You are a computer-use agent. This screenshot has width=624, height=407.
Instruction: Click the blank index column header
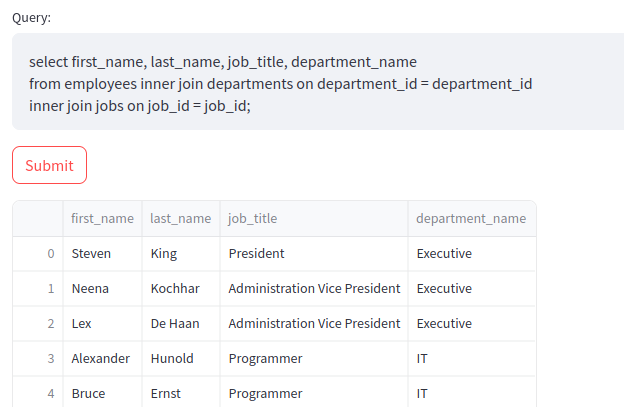38,218
